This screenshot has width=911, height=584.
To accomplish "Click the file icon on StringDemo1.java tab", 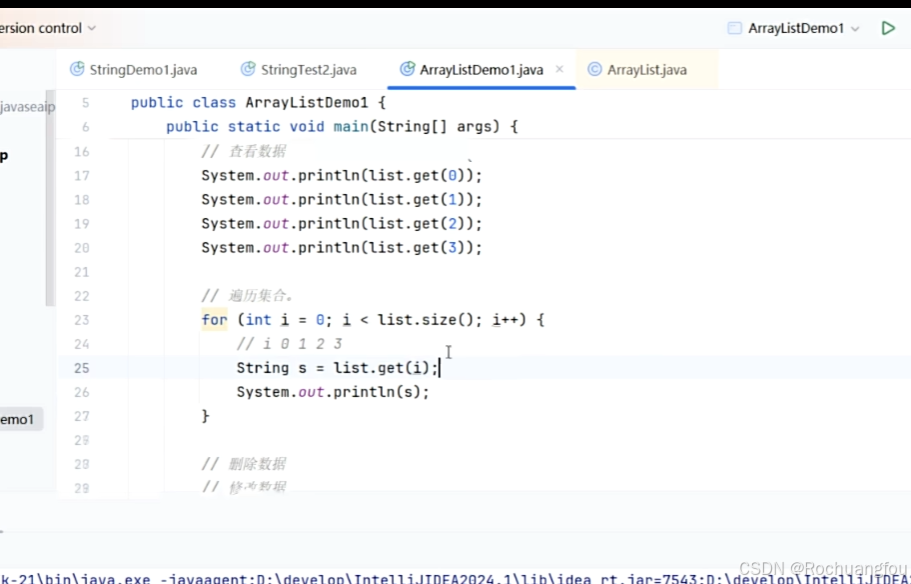I will coord(76,70).
